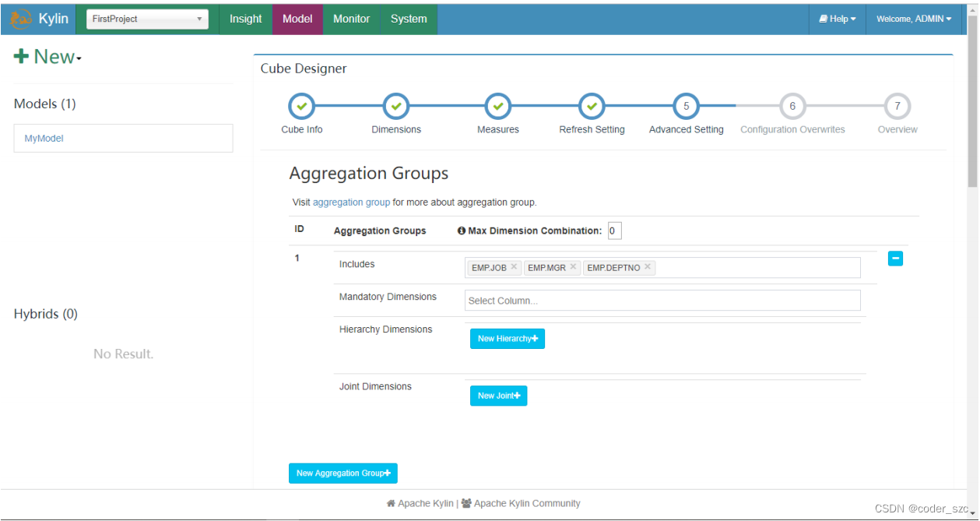980x521 pixels.
Task: Click the Overview step label
Action: [897, 129]
